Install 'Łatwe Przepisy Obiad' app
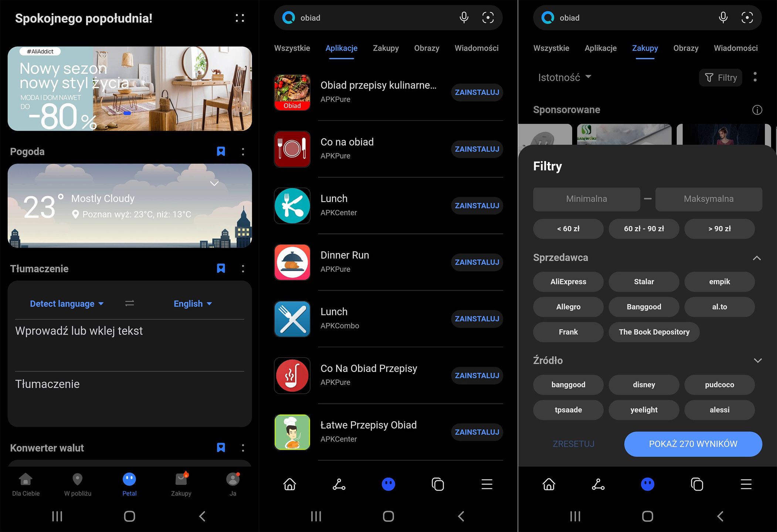The height and width of the screenshot is (532, 777). tap(477, 432)
